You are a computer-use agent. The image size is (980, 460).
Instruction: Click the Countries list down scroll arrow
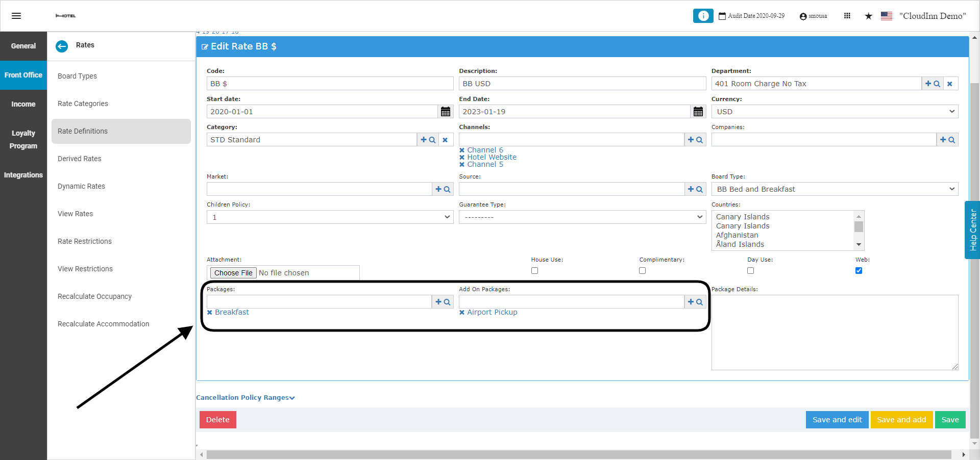point(859,245)
